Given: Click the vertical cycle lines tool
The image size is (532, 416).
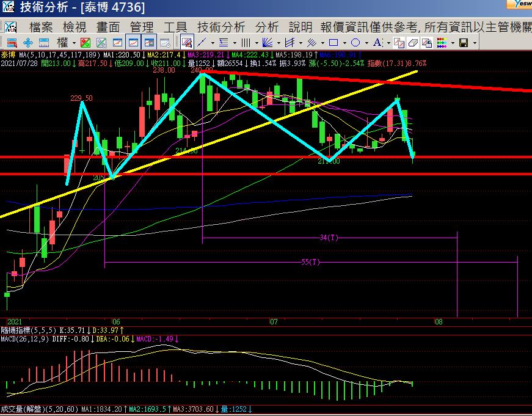Looking at the screenshot, I should (246, 43).
